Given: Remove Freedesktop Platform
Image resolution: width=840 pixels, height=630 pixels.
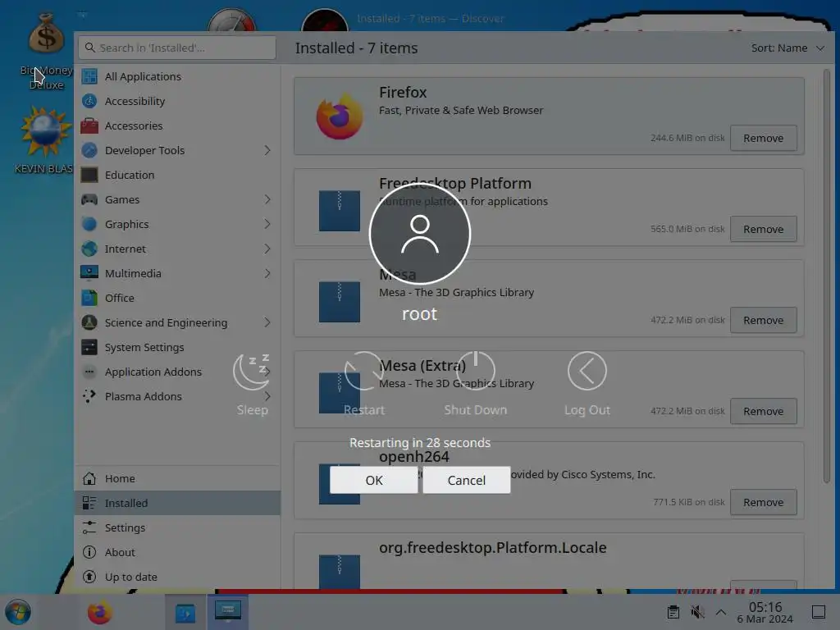Looking at the screenshot, I should pos(763,230).
